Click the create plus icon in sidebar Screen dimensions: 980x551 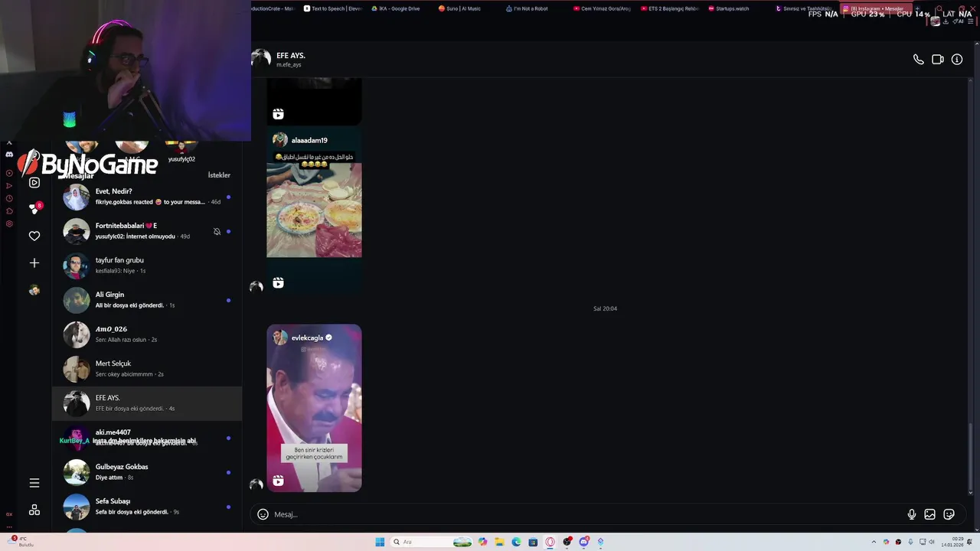point(34,263)
